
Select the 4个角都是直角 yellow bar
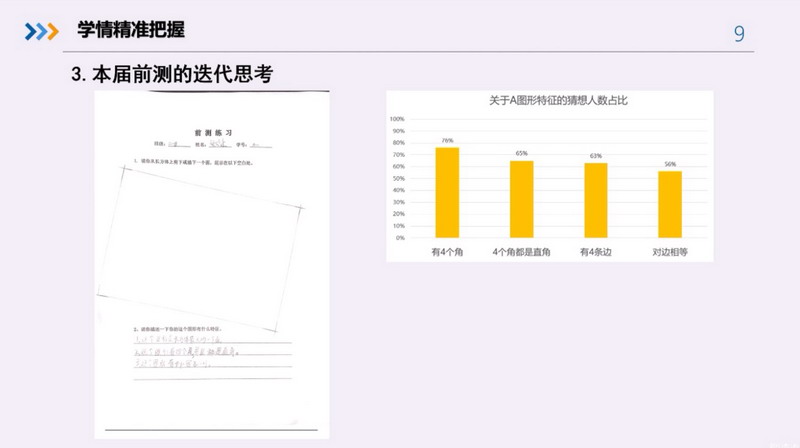(x=522, y=199)
